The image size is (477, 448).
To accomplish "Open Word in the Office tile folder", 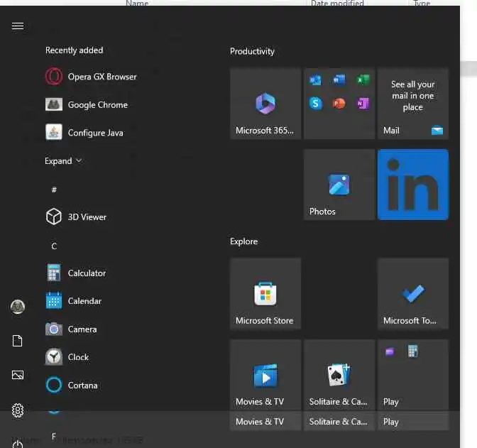I will (x=339, y=80).
